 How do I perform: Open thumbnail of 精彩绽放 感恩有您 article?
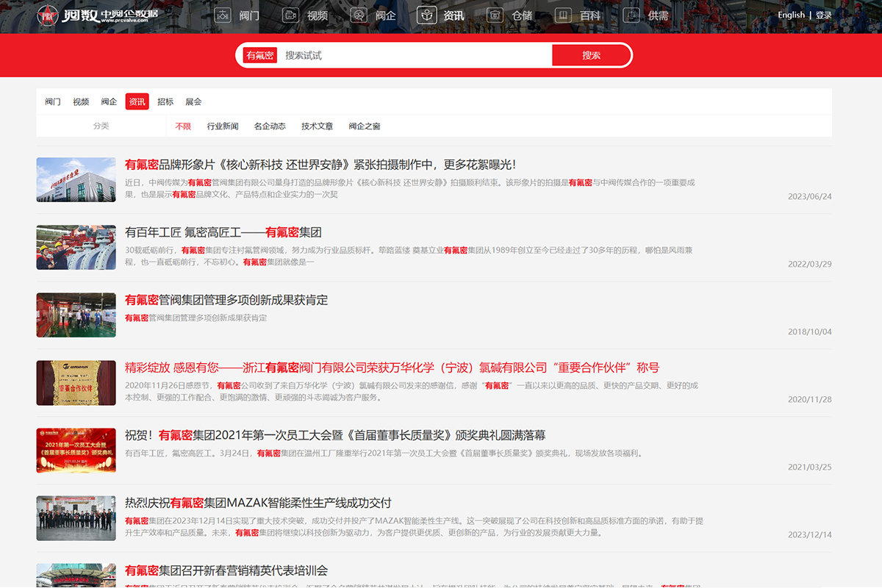click(x=76, y=383)
